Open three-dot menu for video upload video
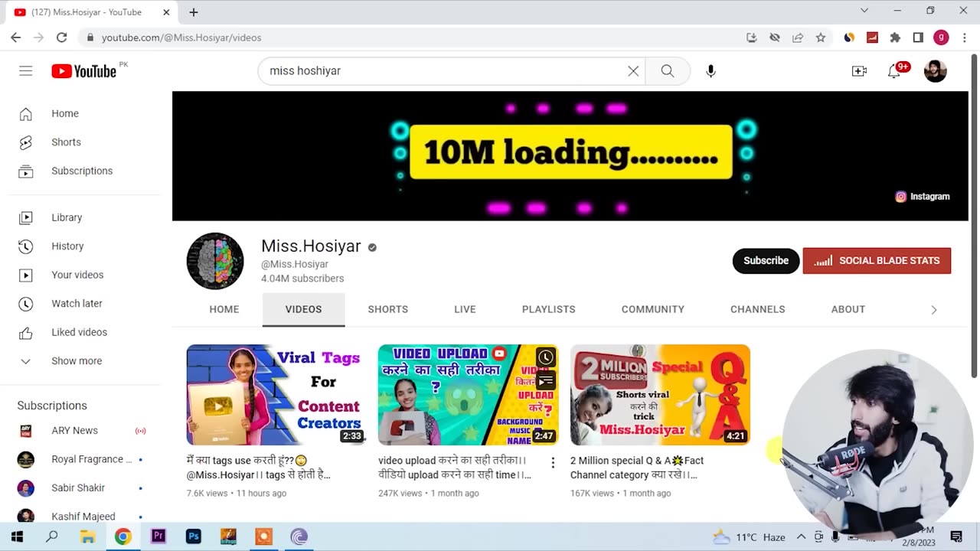 coord(553,463)
